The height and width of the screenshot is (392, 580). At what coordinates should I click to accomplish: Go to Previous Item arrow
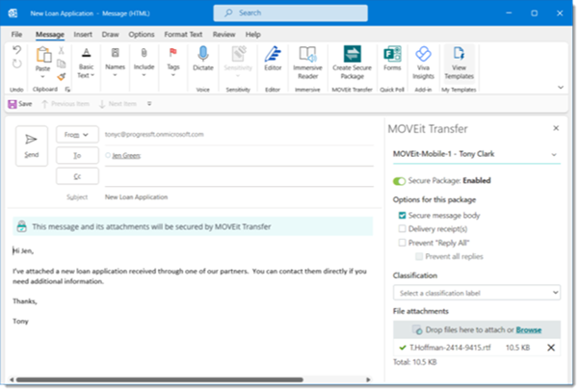44,104
